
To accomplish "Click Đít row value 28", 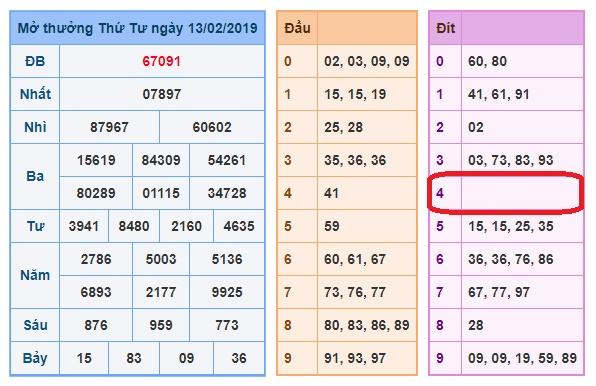I will [476, 326].
